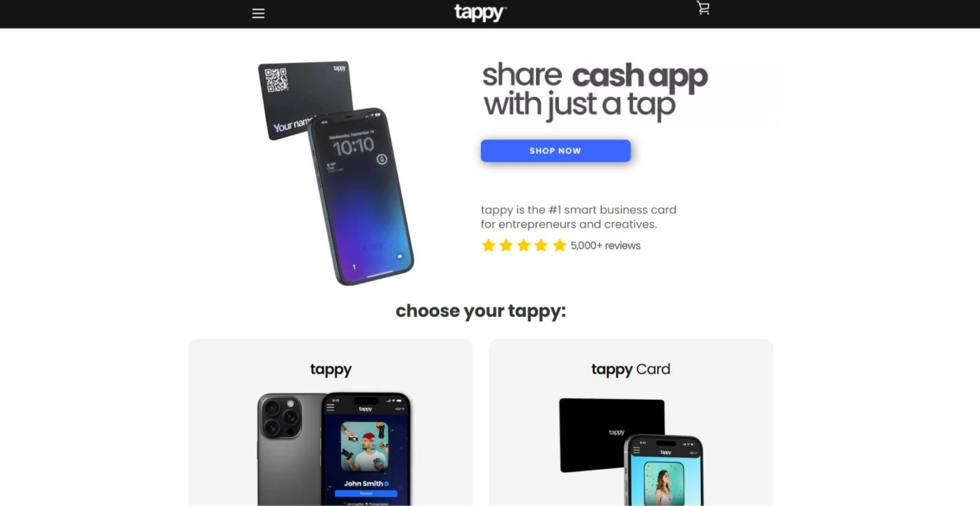Click the first yellow review star
Screen dimensions: 980x506
pyautogui.click(x=489, y=245)
